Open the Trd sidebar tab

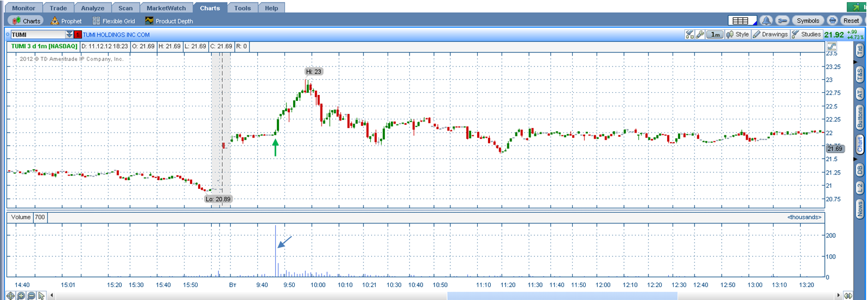pos(860,51)
